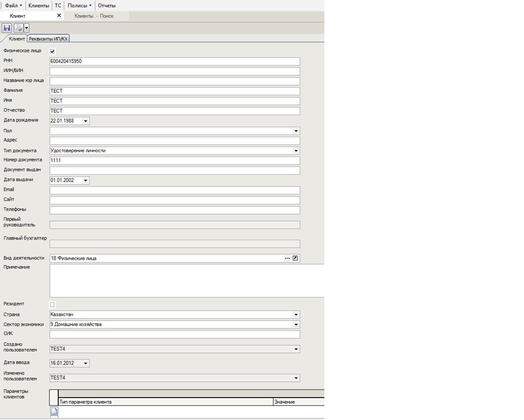This screenshot has width=524, height=420.
Task: Open the arrow next to Print icon
Action: tap(27, 28)
